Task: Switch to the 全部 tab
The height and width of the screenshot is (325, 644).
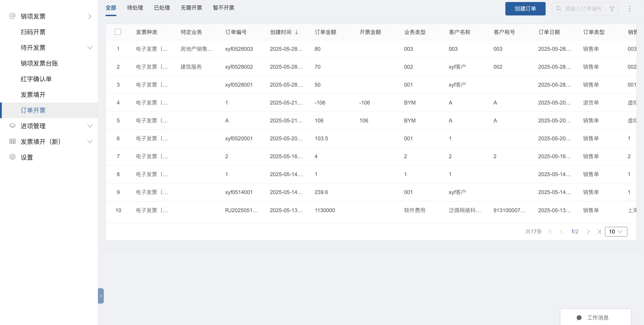Action: point(111,8)
